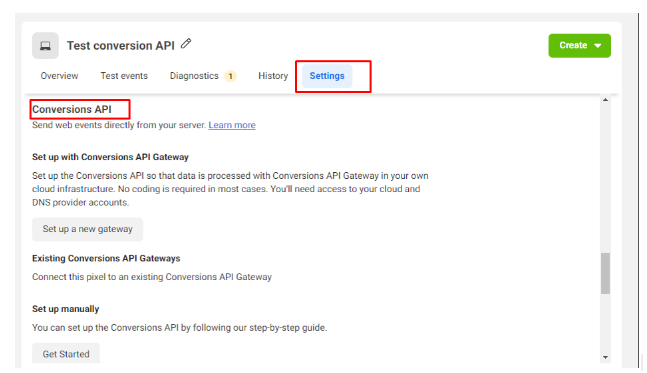Go to the Diagnostics tab
The image size is (647, 373).
[x=194, y=76]
